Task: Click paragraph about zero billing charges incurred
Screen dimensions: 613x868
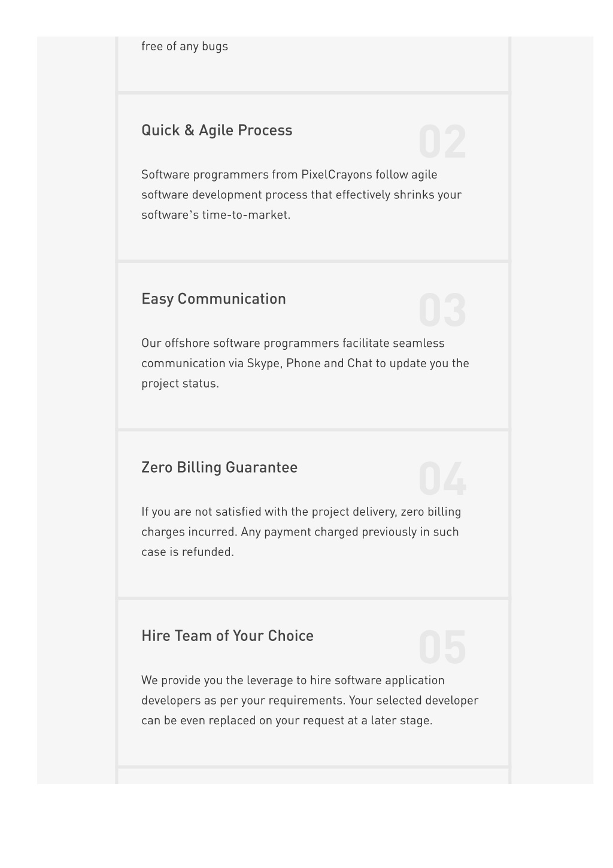Action: coord(301,532)
